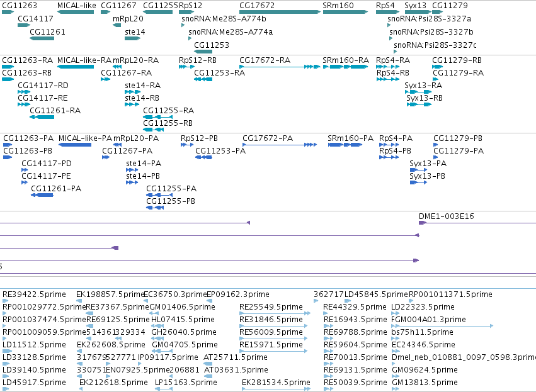Click transcript CG17672-RA label
Viewport: 536px width, 392px height.
point(265,60)
